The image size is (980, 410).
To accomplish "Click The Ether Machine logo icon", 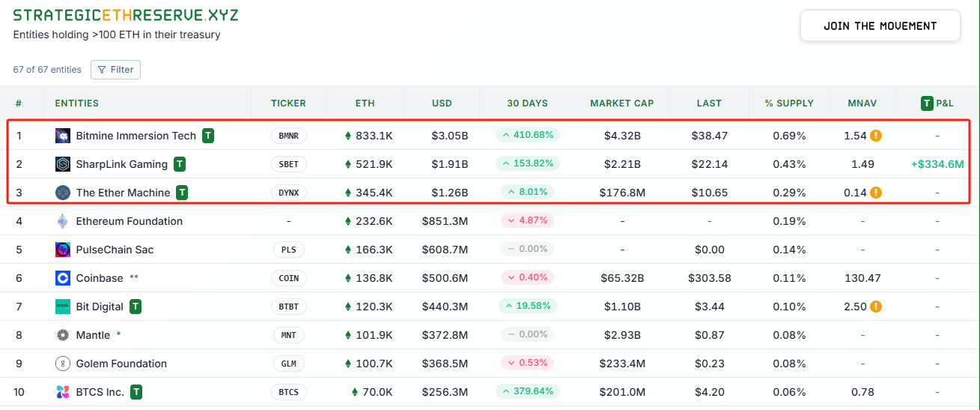I will point(63,193).
